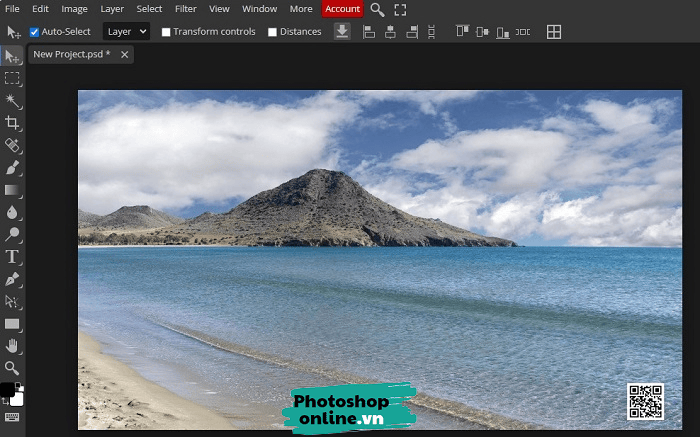700x437 pixels.
Task: Activate the Hand pan tool
Action: pos(12,345)
